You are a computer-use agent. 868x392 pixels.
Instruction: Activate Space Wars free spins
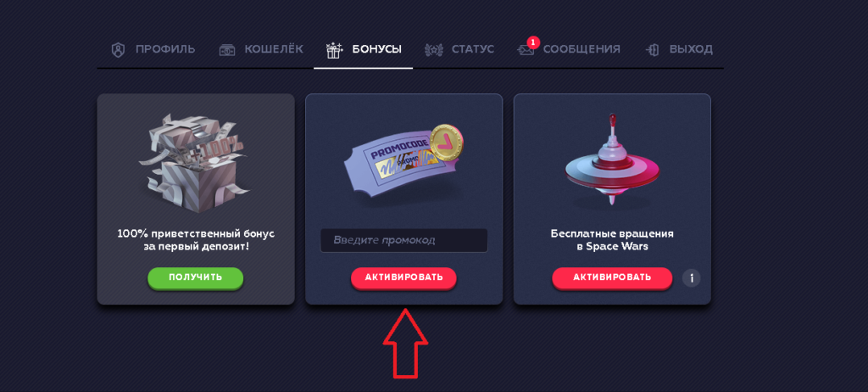click(612, 277)
